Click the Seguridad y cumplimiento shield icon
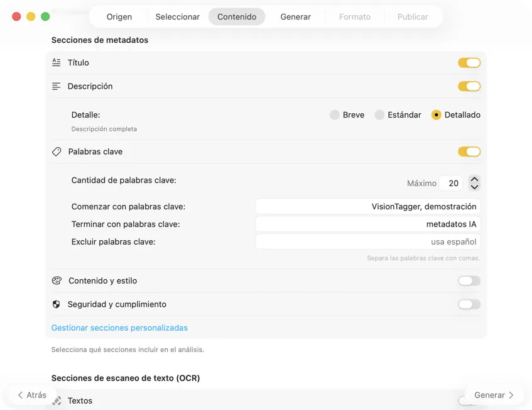This screenshot has height=410, width=532. click(57, 304)
